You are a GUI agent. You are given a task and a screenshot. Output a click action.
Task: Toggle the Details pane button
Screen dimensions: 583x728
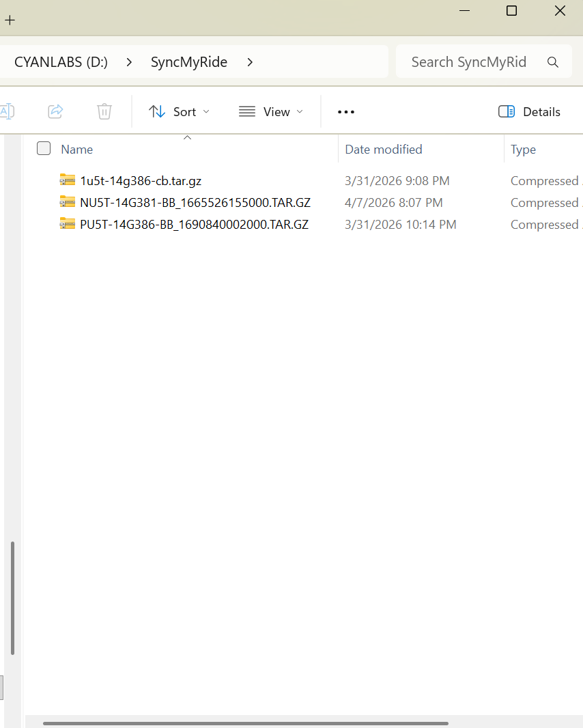pos(530,112)
